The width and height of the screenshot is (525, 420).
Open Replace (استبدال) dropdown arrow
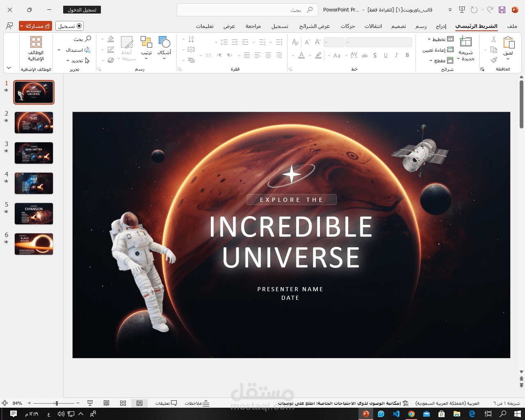(x=59, y=50)
